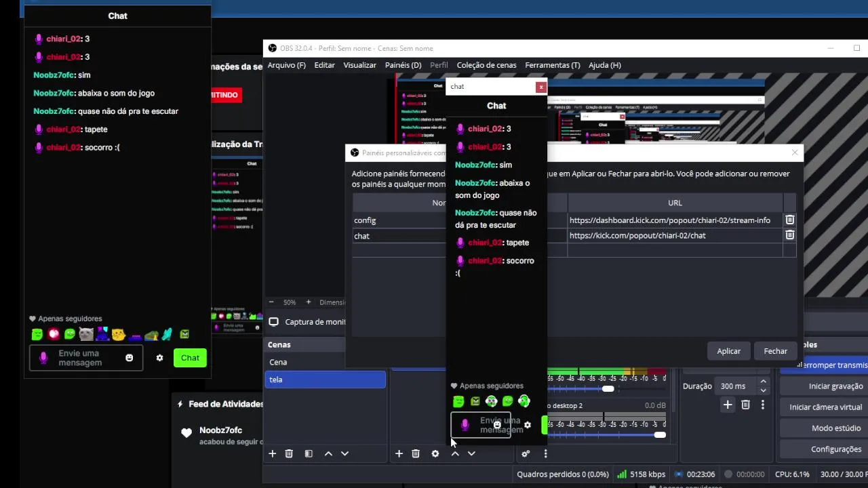This screenshot has height=488, width=868.
Task: Select chat name cell in panels table
Action: pyautogui.click(x=399, y=236)
